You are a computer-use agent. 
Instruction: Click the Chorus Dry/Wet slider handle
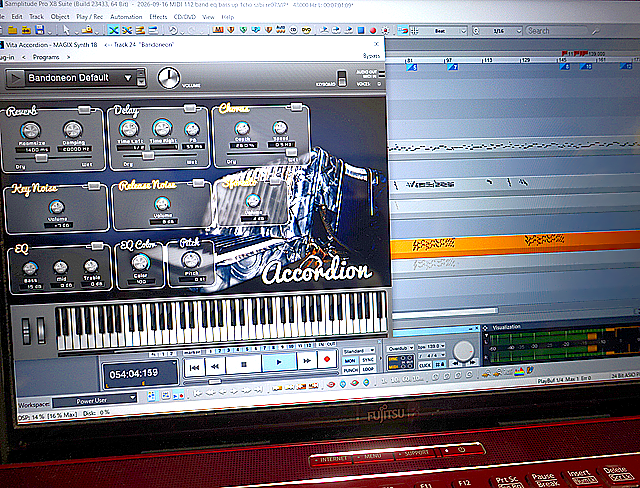[291, 152]
